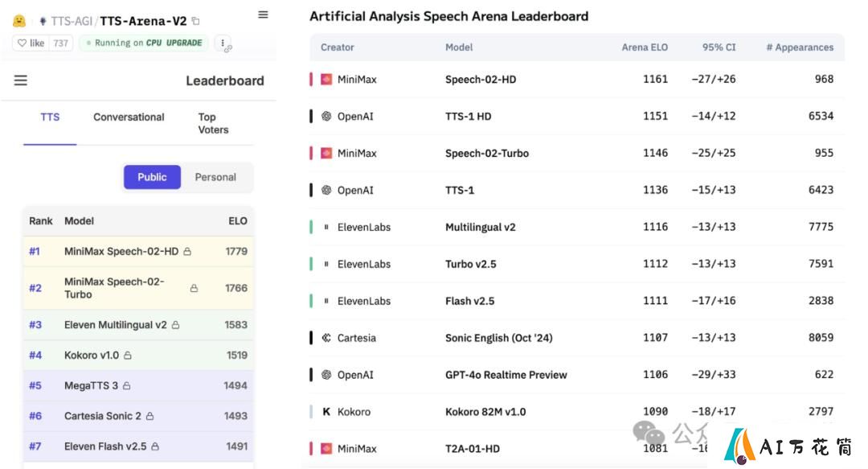Click the Kokoro 82M v1.0 model name
This screenshot has height=469, width=868.
point(485,412)
